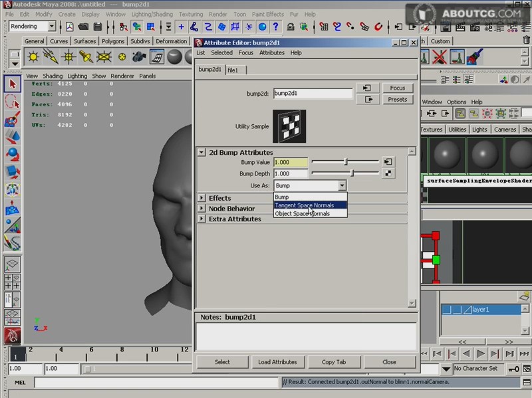Click the Bump Depth slider handle
This screenshot has height=398, width=532.
coord(352,173)
